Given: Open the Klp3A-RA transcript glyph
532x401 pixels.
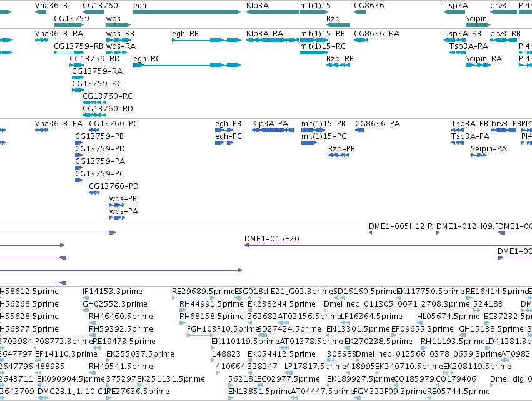Looking at the screenshot, I should [x=273, y=40].
